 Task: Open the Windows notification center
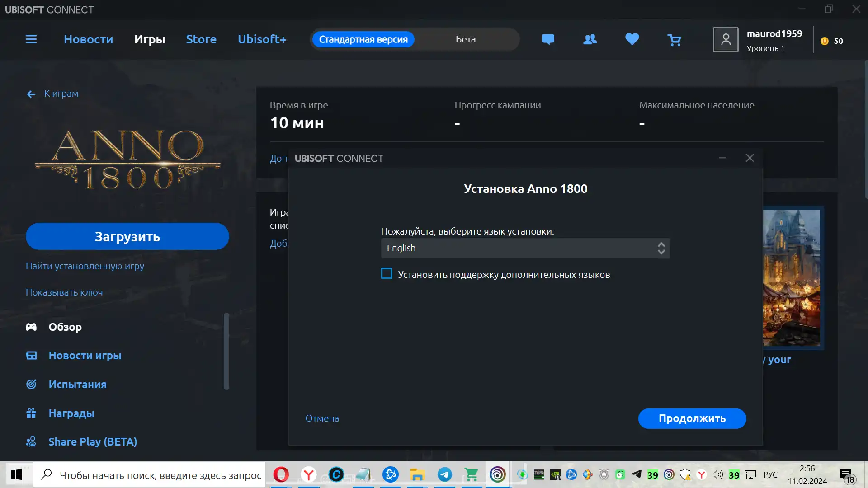click(846, 475)
